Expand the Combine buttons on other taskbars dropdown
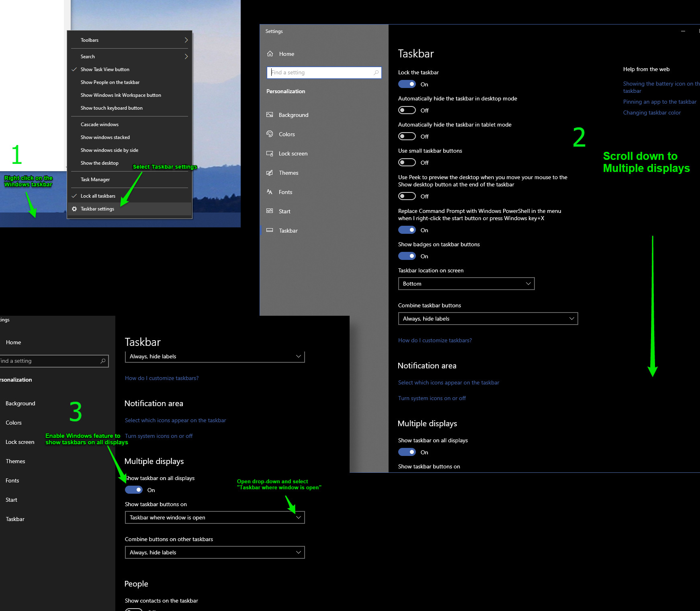The height and width of the screenshot is (611, 700). 215,552
